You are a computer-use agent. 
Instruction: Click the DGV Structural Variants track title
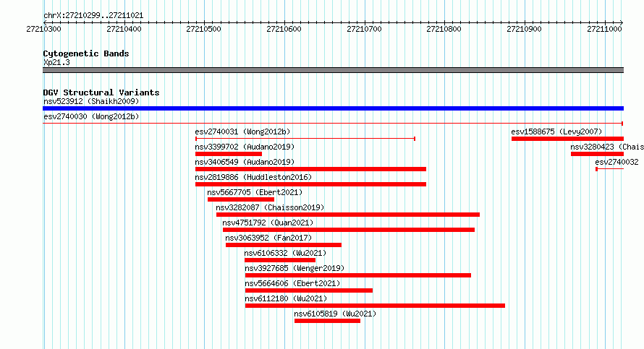click(x=101, y=92)
